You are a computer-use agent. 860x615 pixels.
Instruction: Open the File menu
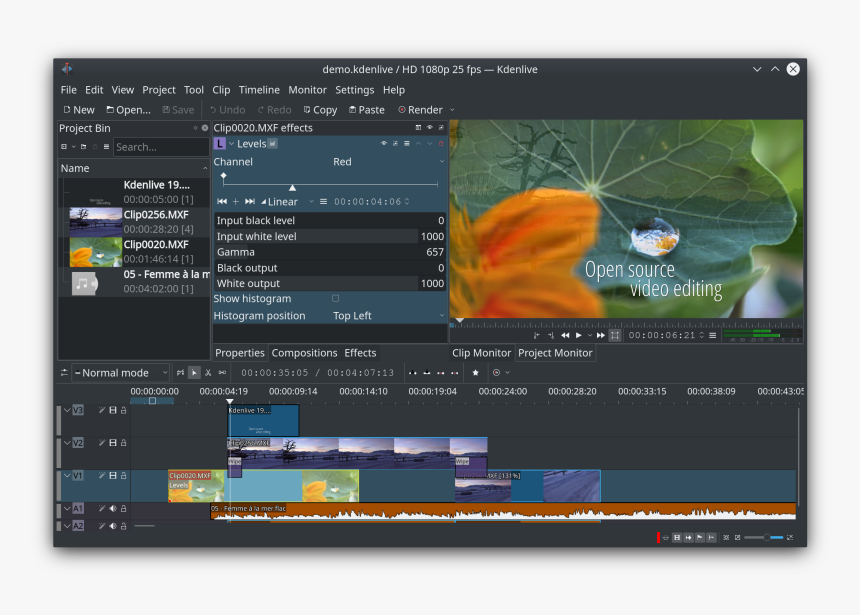[69, 90]
